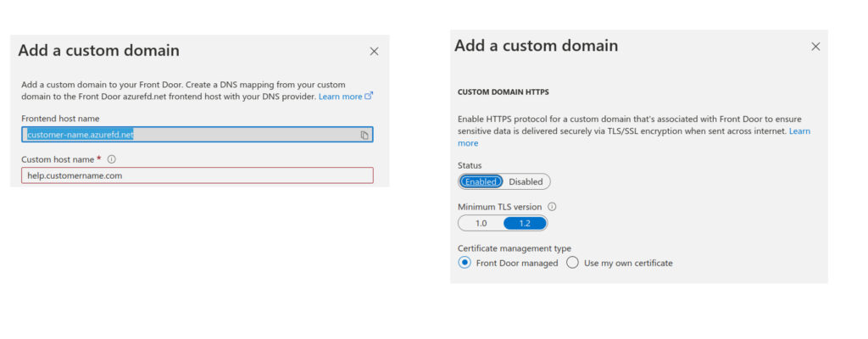
Task: Click the Custom host name input field
Action: (197, 175)
